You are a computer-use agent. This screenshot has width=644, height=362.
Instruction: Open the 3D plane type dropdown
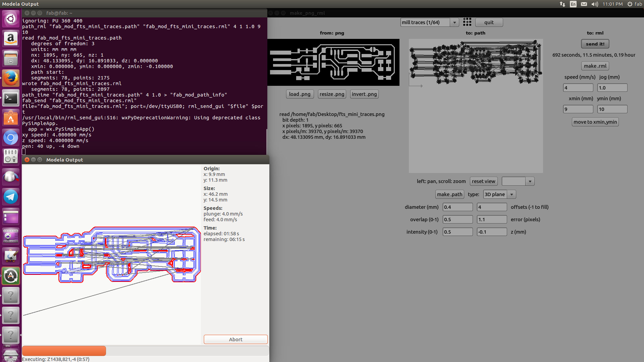coord(512,194)
